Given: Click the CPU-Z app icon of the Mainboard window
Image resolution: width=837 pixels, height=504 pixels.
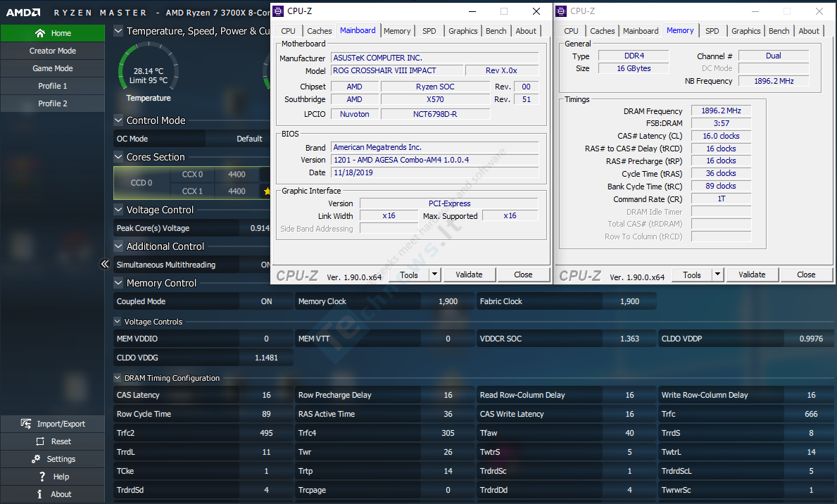Looking at the screenshot, I should tap(278, 11).
